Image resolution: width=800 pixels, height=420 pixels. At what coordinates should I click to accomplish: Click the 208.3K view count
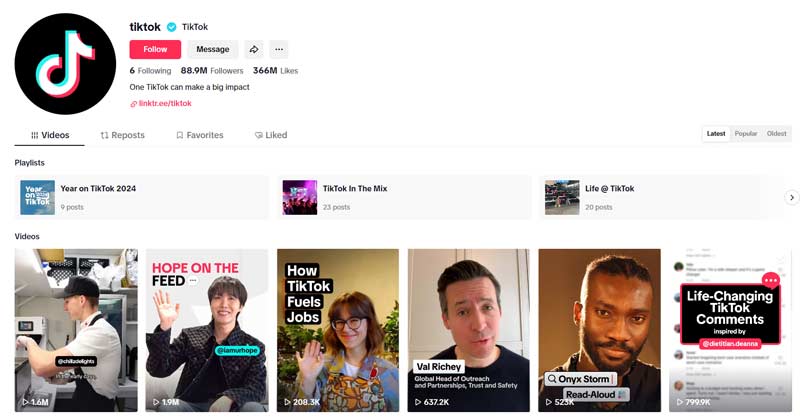(x=307, y=402)
